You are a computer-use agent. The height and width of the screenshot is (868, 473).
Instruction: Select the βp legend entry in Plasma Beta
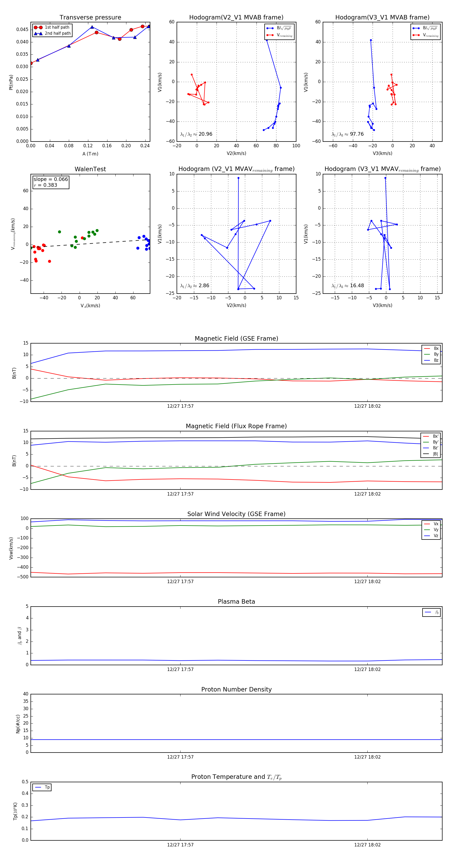coord(431,612)
